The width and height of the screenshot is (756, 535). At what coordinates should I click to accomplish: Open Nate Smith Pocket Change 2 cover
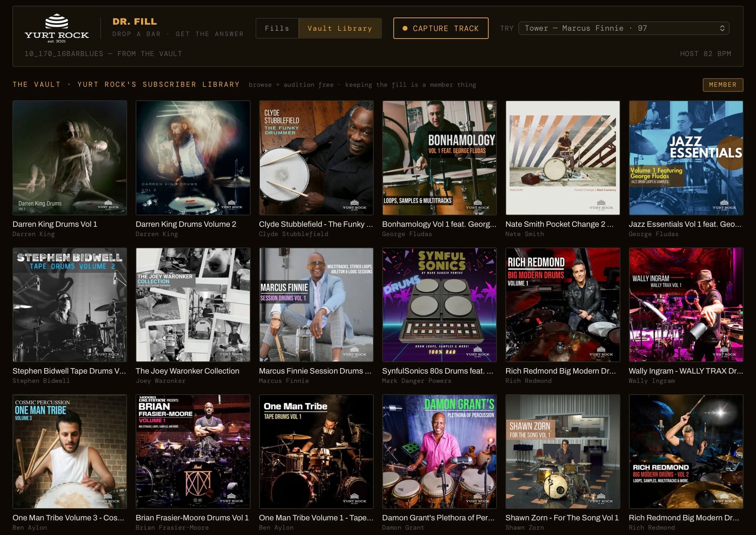tap(563, 158)
